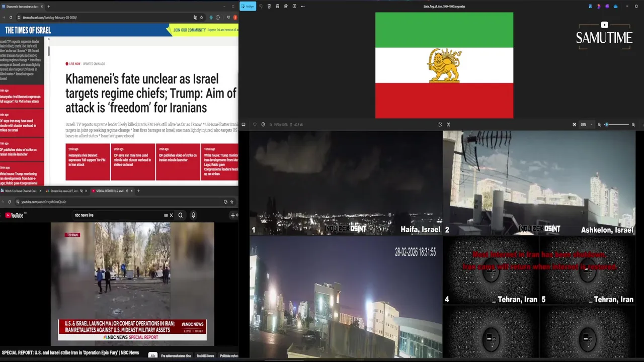Clear the YouTube search with X
644x362 pixels.
pyautogui.click(x=171, y=215)
